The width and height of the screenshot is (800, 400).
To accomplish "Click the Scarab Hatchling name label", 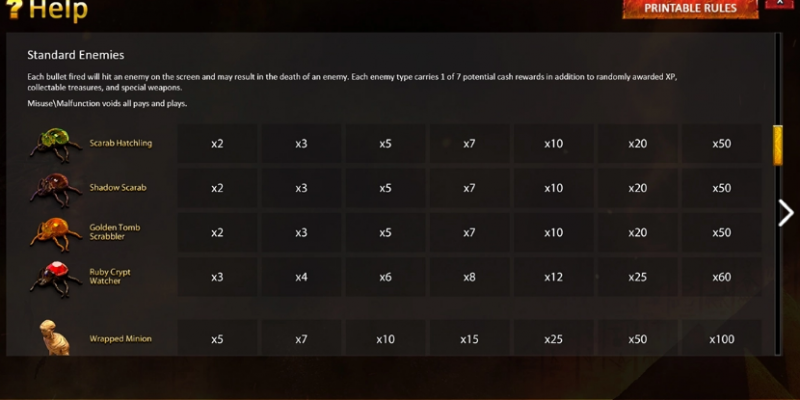I will (121, 143).
